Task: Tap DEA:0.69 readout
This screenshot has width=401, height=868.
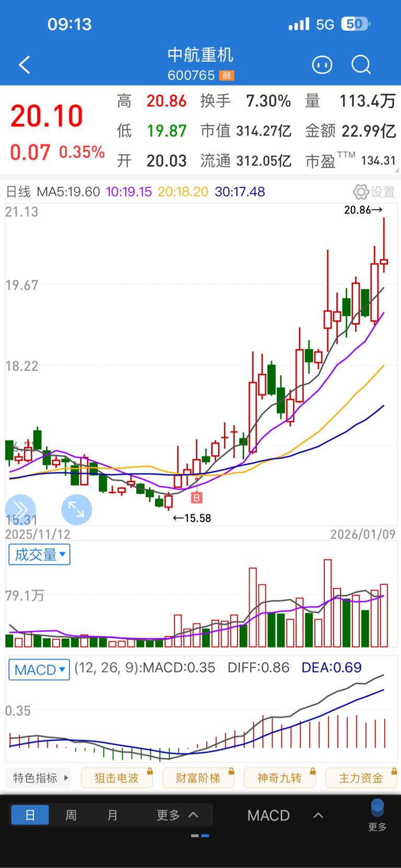Action: click(332, 667)
